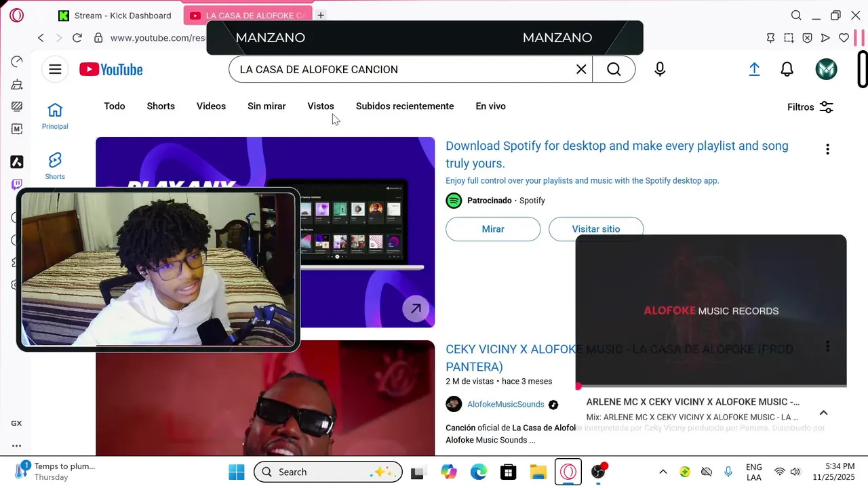This screenshot has width=868, height=488.
Task: Toggle the Opera ad blocker shield
Action: (807, 38)
